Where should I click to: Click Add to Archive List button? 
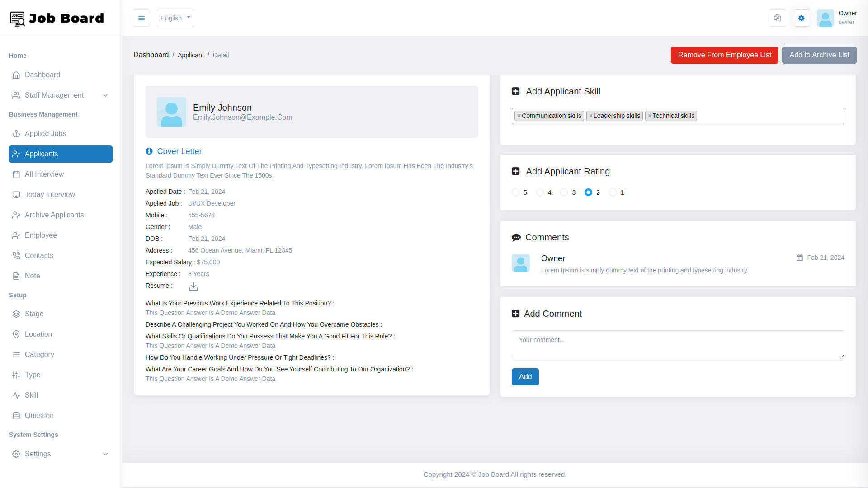coord(819,55)
